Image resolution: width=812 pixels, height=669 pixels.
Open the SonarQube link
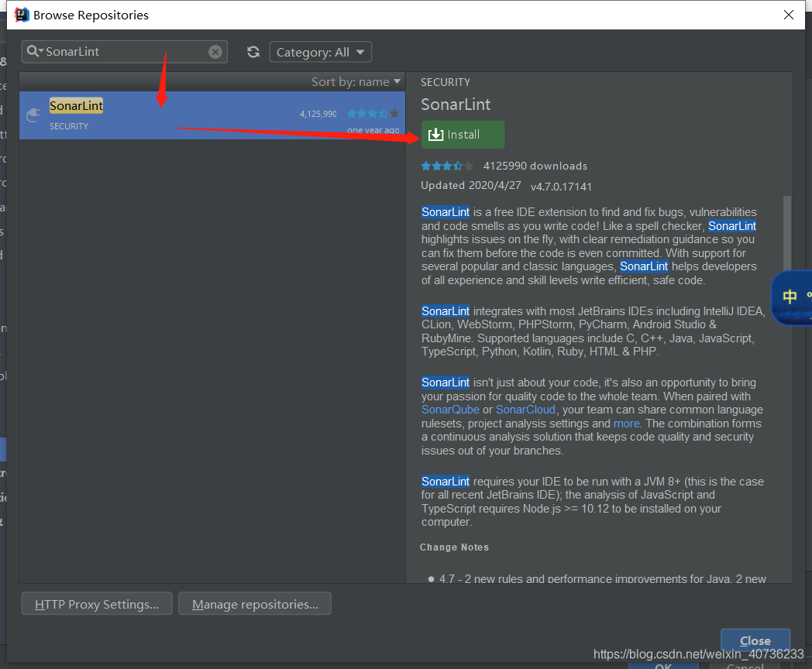(450, 410)
